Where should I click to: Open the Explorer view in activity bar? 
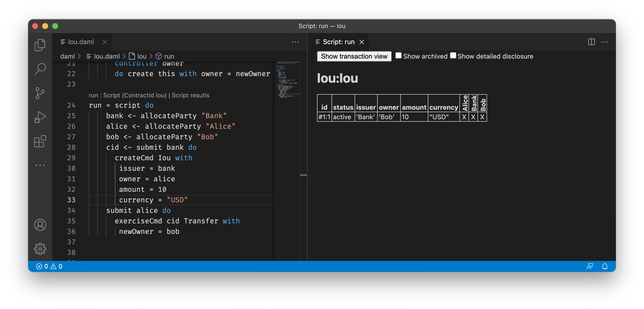click(x=40, y=45)
